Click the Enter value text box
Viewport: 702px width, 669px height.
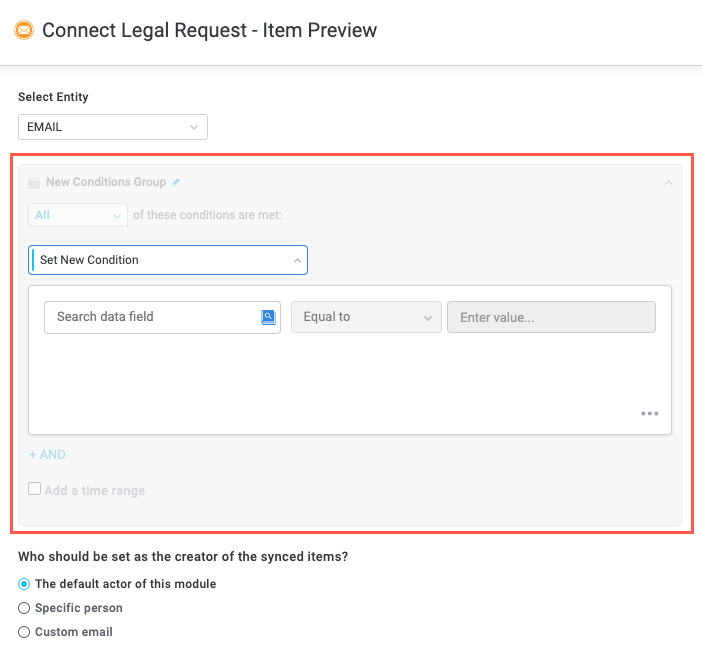tap(551, 317)
